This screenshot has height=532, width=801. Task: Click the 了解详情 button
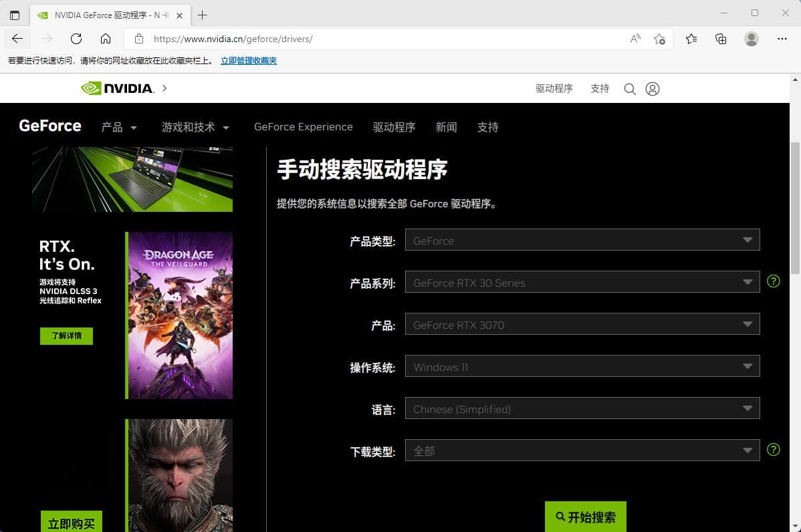coord(66,336)
